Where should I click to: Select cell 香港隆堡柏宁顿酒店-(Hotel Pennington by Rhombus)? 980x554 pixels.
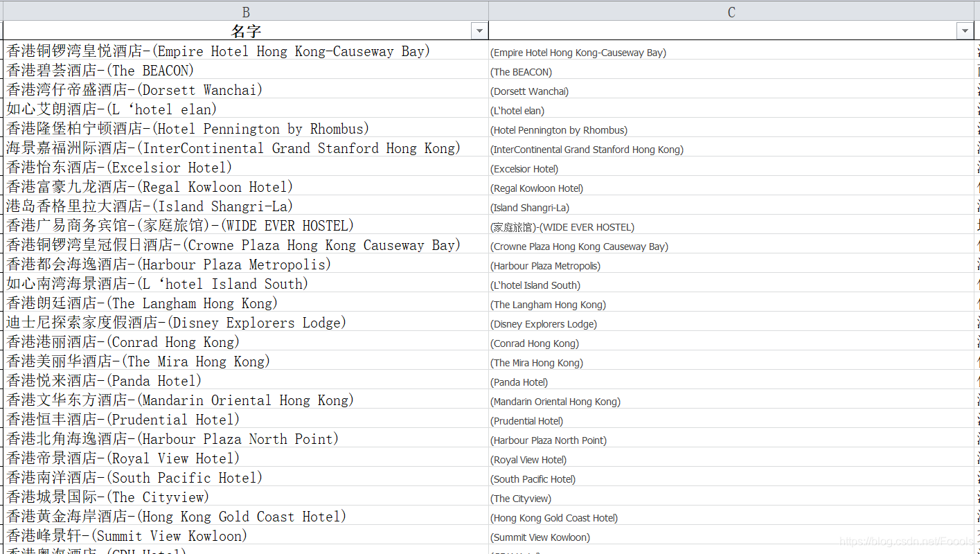[x=246, y=128]
